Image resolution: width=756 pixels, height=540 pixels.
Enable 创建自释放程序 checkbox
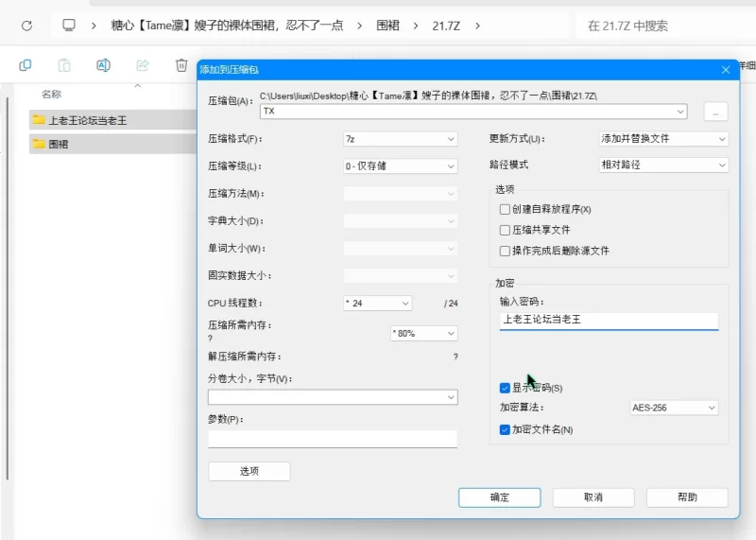coord(505,209)
